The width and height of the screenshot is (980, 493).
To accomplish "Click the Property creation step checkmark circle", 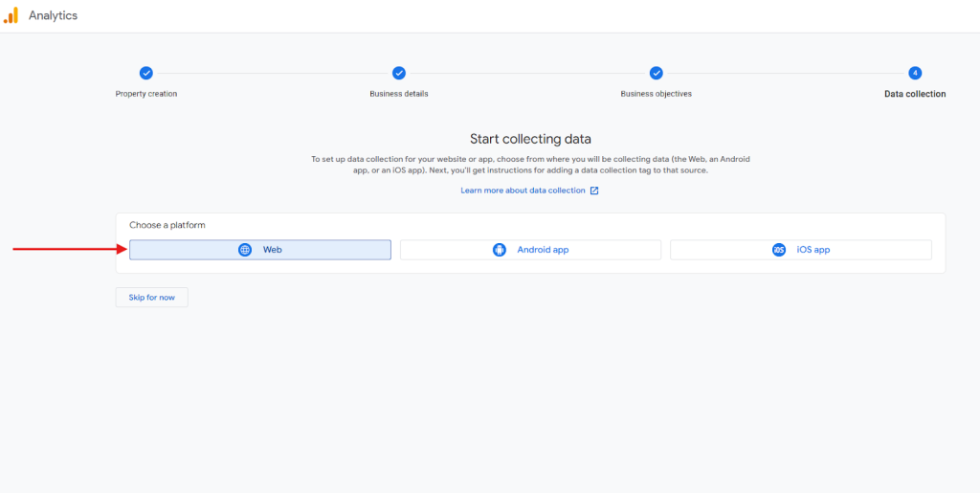I will (x=145, y=73).
